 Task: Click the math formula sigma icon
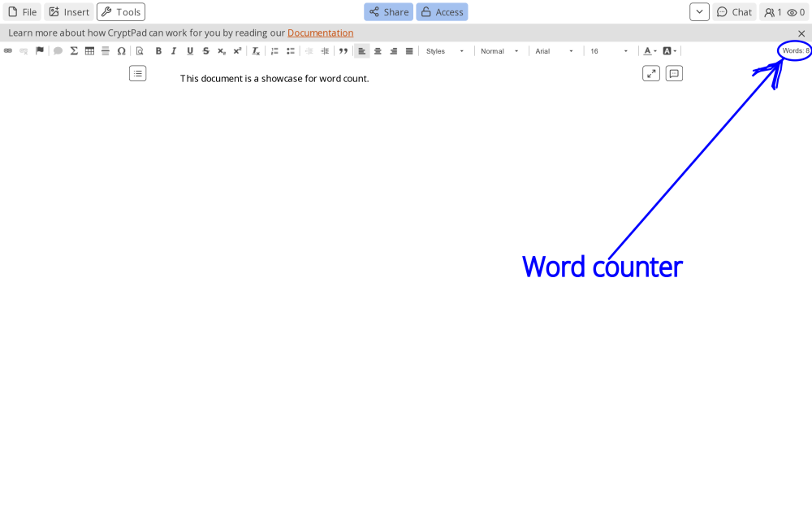(x=74, y=51)
